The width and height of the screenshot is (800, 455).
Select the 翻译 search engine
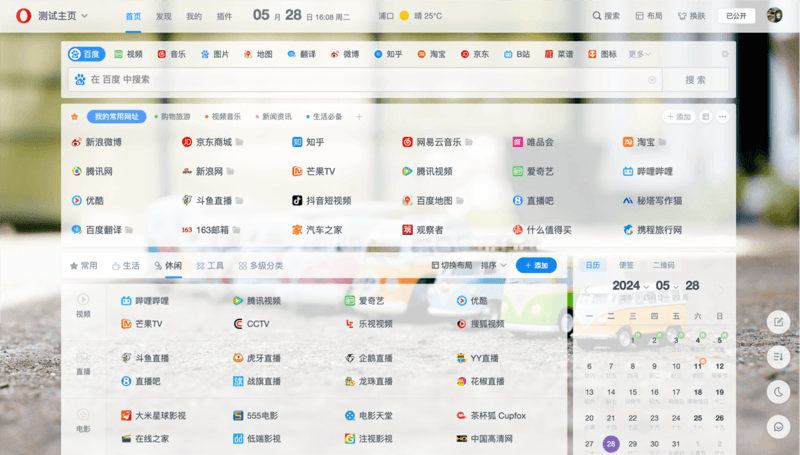302,54
